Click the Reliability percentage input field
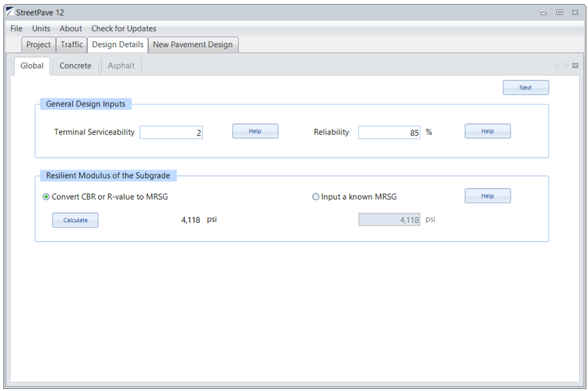This screenshot has width=588, height=391. click(x=389, y=133)
